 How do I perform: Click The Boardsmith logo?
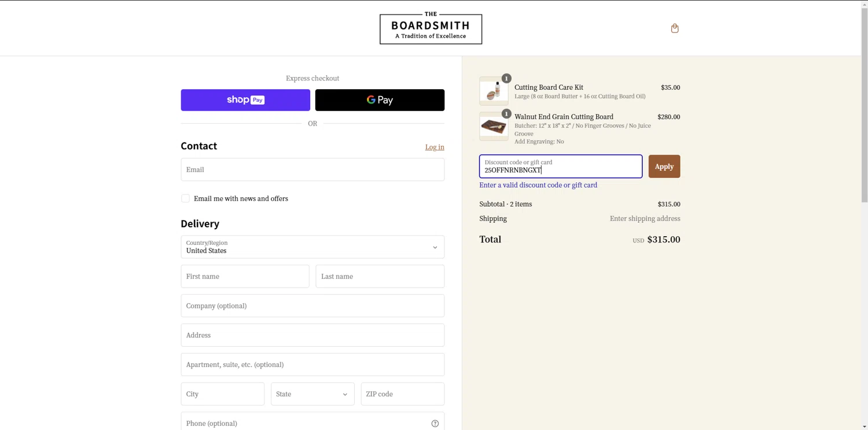click(x=431, y=28)
